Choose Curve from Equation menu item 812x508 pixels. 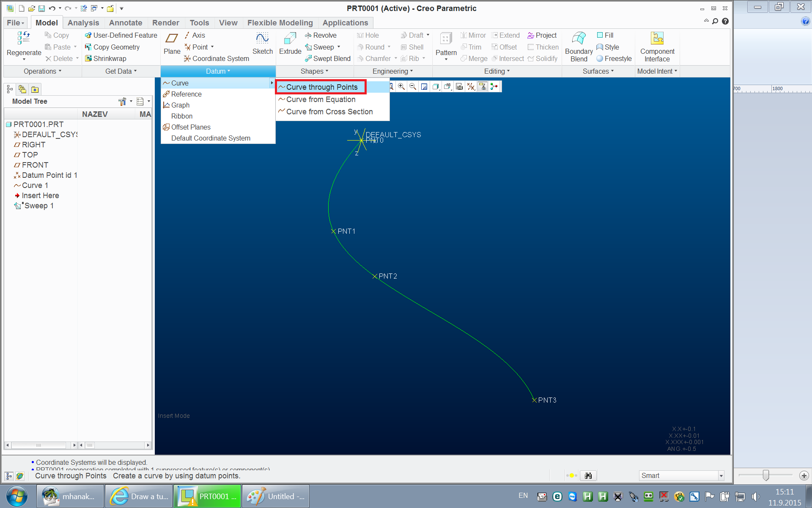pos(321,99)
